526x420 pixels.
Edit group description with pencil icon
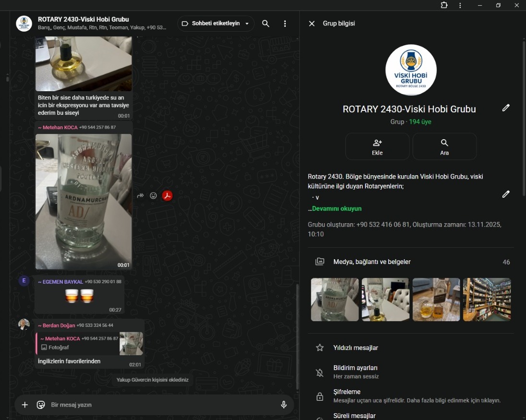click(x=506, y=194)
